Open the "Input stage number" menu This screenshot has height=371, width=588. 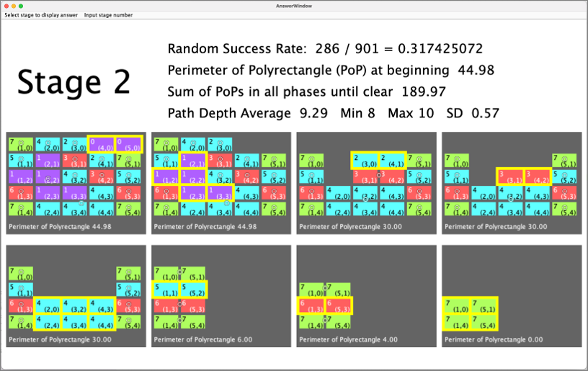[x=108, y=14]
